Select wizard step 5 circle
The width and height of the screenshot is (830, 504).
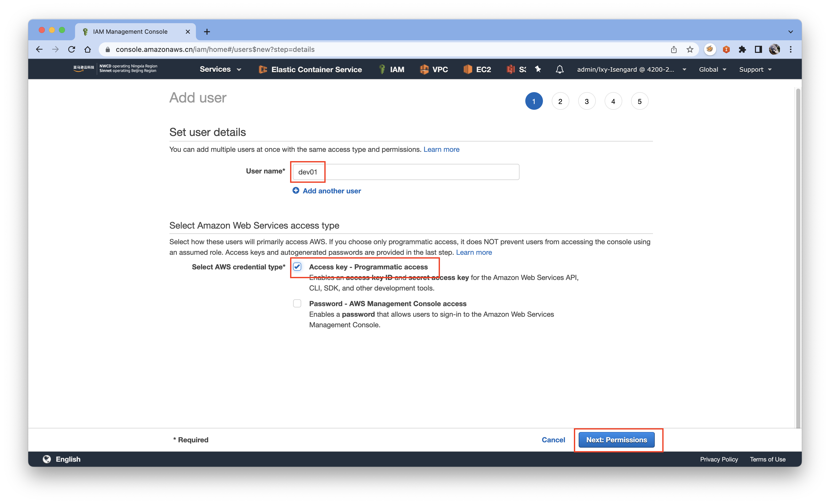pyautogui.click(x=640, y=101)
